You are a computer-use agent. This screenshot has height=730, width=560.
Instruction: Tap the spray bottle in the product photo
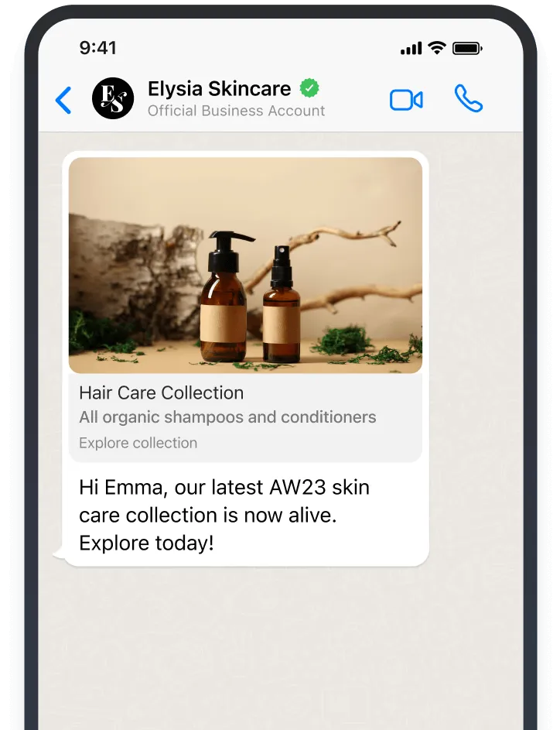[282, 304]
